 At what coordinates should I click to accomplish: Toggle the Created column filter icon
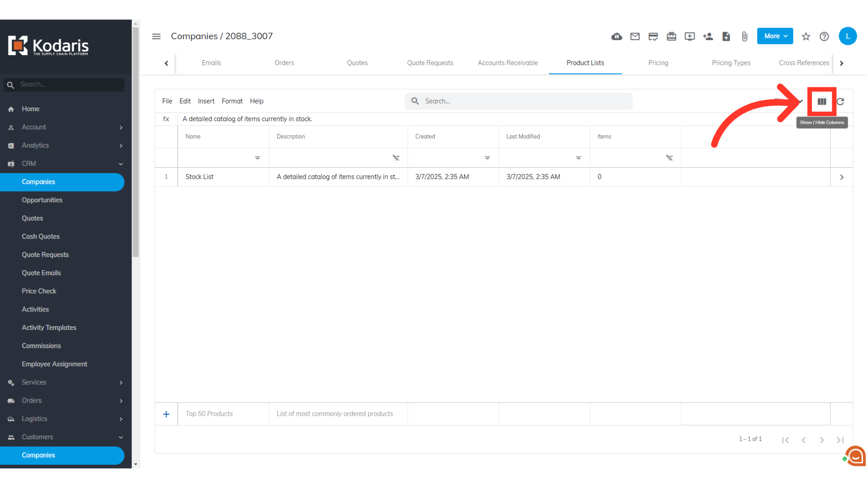(487, 158)
